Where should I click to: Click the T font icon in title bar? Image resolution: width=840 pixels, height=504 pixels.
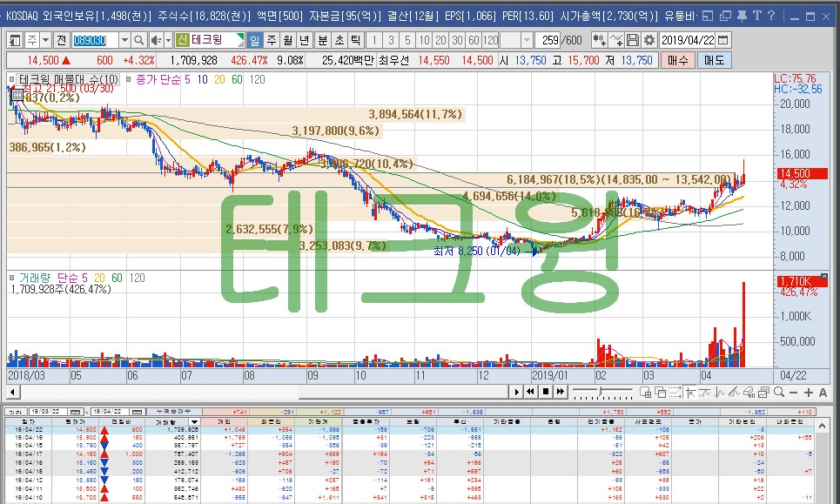pos(757,16)
